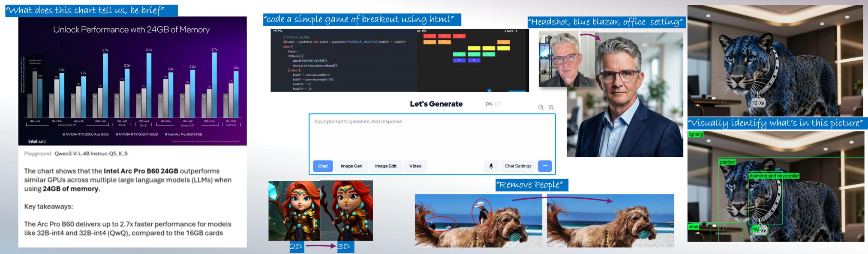This screenshot has width=868, height=254.
Task: Click the breakout game HTML code snippet
Action: [344, 60]
